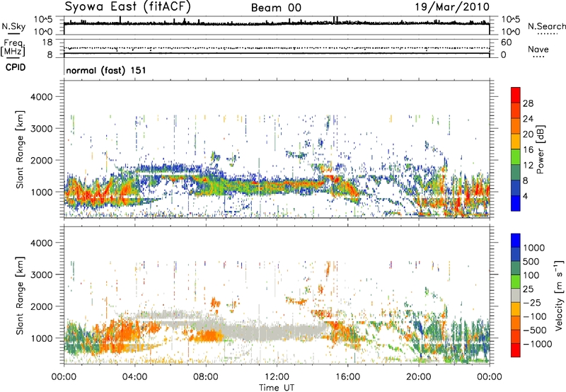Click the "4000" tick on the power panel
566x392 pixels.
pyautogui.click(x=41, y=97)
